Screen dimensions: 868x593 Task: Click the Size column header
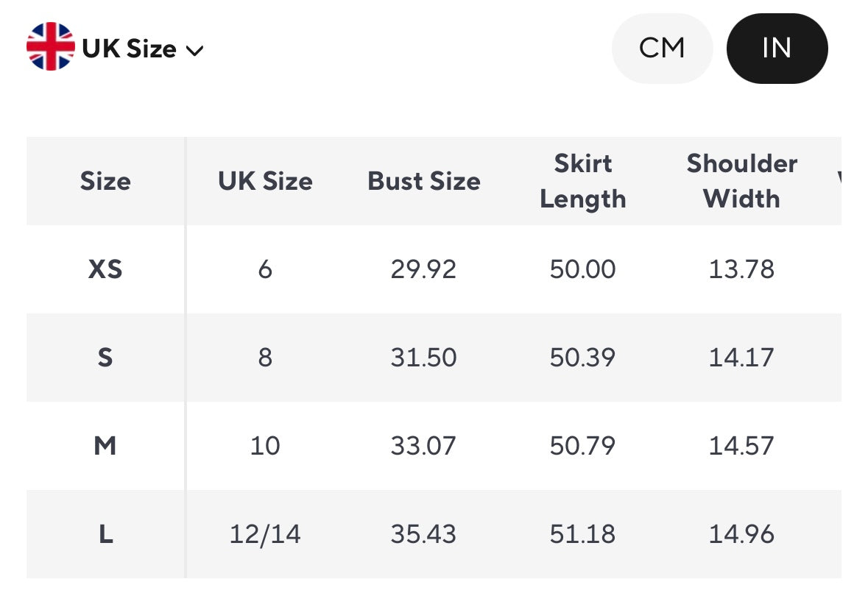[105, 181]
